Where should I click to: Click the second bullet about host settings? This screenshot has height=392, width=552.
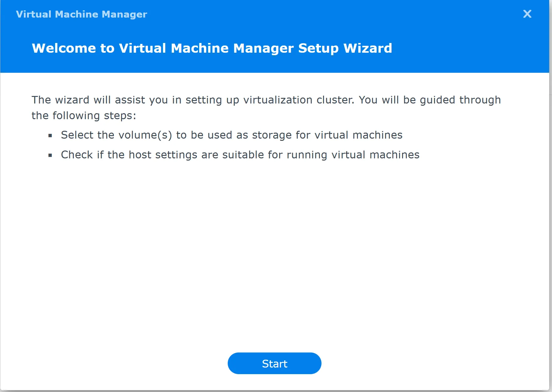(x=240, y=154)
